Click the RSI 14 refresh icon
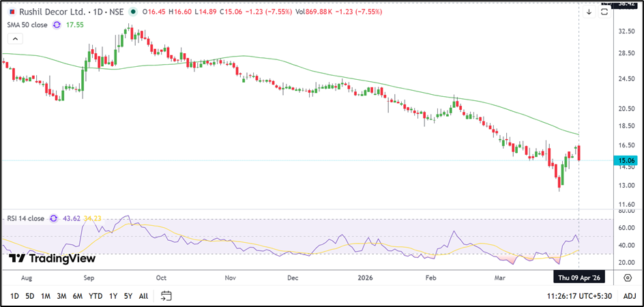Image resolution: width=644 pixels, height=307 pixels. pos(50,218)
